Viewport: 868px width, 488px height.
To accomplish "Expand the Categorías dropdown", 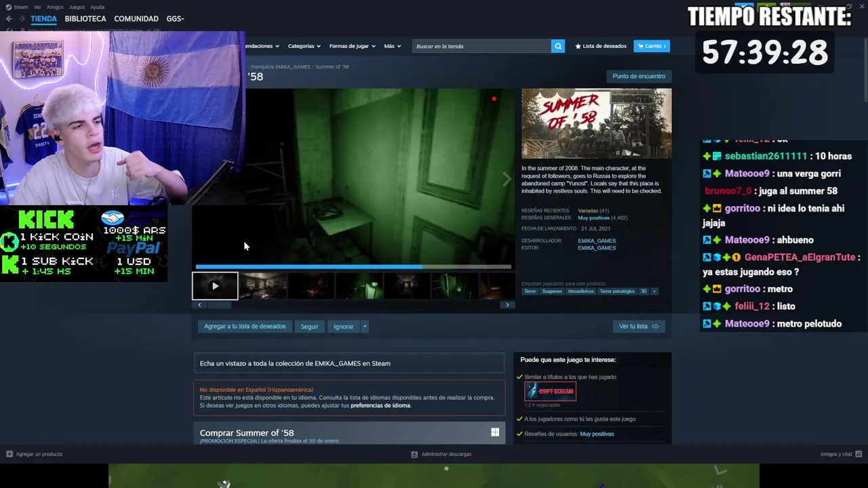I will point(304,46).
